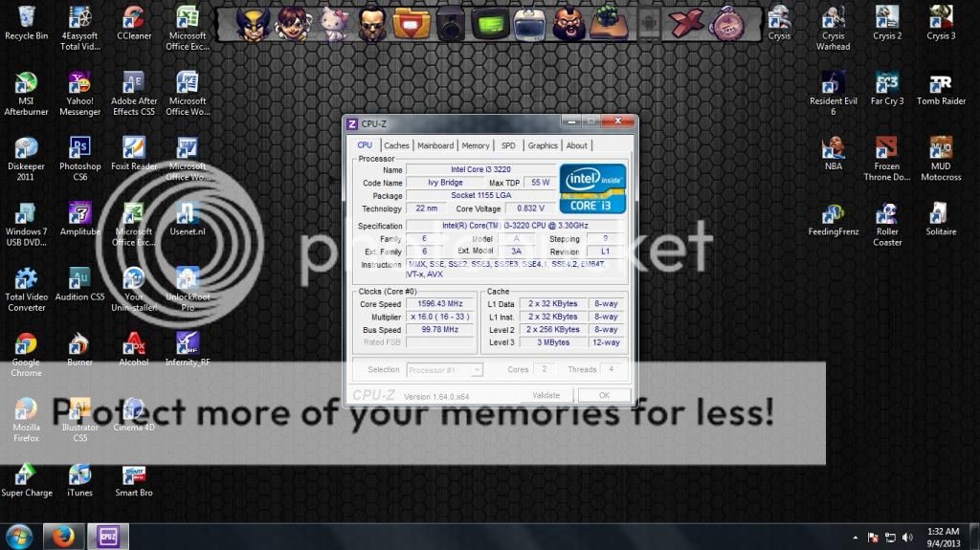Launch Alcohol desktop icon
This screenshot has height=550, width=980.
[x=134, y=349]
